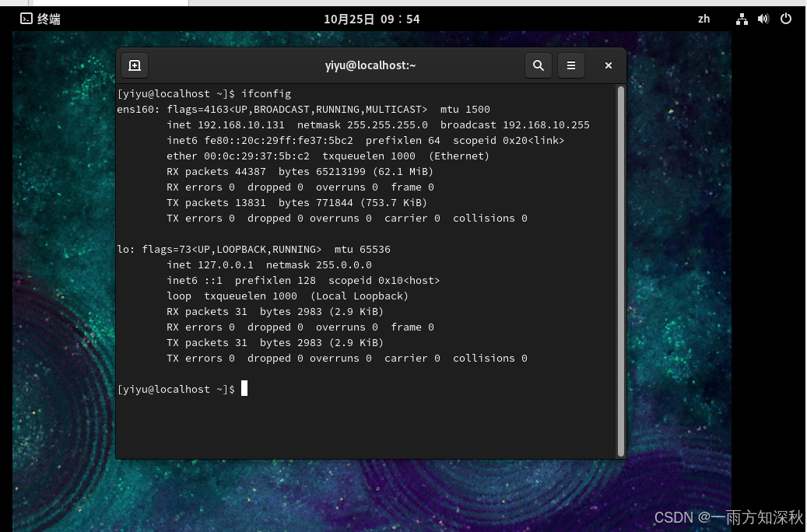Open the volume speaker icon
Viewport: 807px width, 532px height.
coord(763,19)
